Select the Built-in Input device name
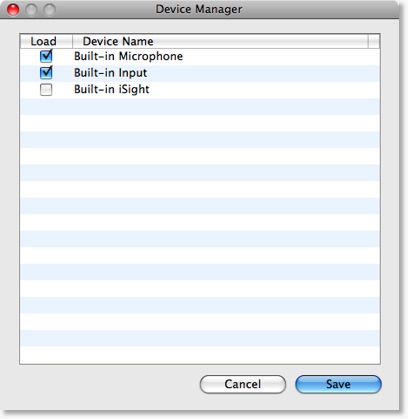Viewport: 408px width, 419px height. pyautogui.click(x=110, y=73)
